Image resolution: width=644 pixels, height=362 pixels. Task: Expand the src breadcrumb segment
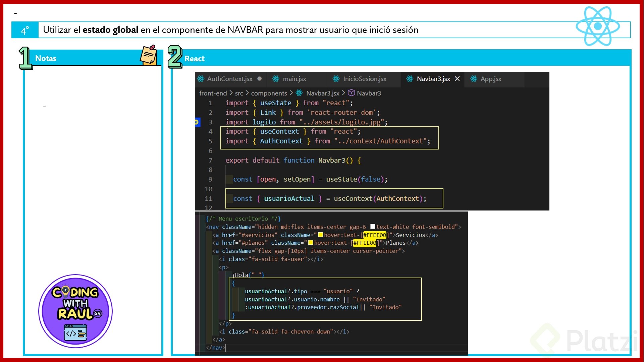tap(239, 93)
